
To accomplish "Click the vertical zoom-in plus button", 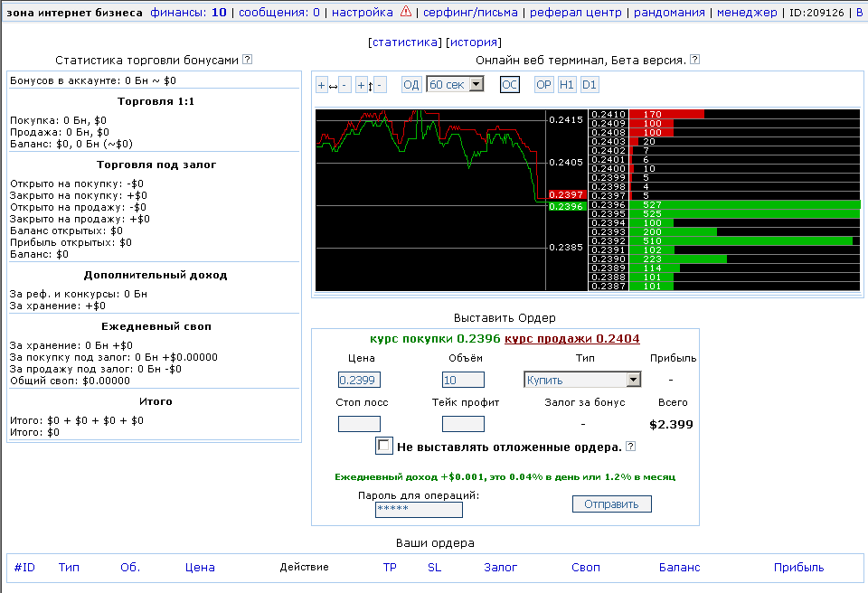I will 361,85.
